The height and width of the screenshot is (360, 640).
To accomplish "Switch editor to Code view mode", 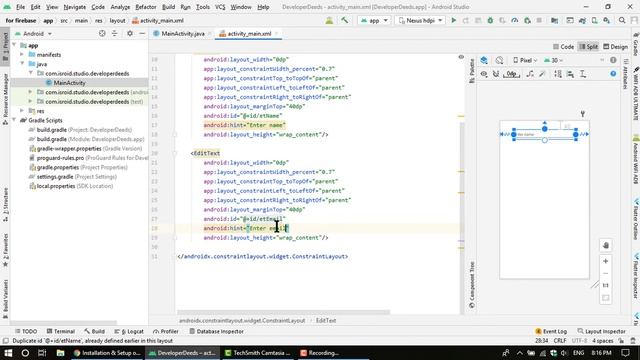I will tap(563, 47).
